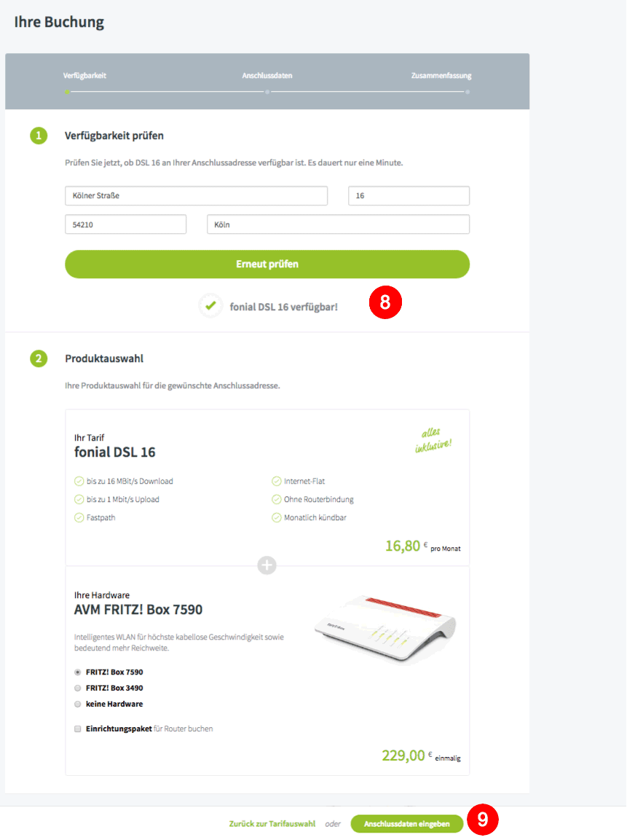
Task: Click the 'alles inklusive!' handwritten badge
Action: point(433,440)
